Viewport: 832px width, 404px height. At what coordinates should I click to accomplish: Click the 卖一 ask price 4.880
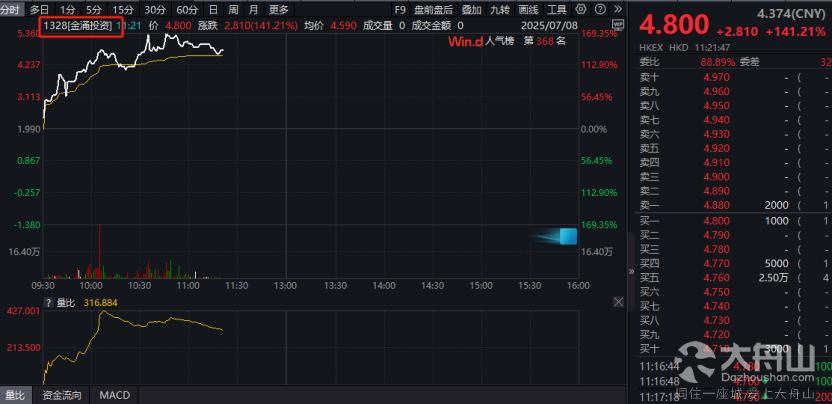point(716,205)
